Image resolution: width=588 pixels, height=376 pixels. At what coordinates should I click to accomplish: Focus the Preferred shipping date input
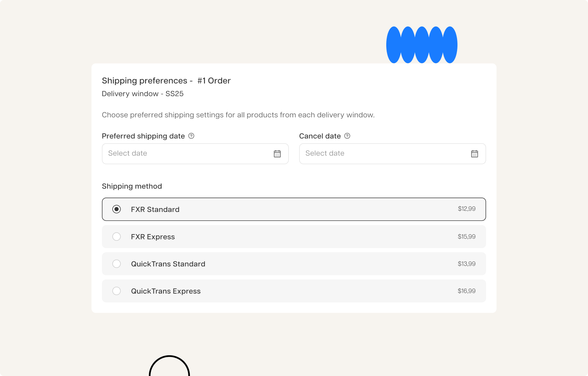(x=188, y=154)
